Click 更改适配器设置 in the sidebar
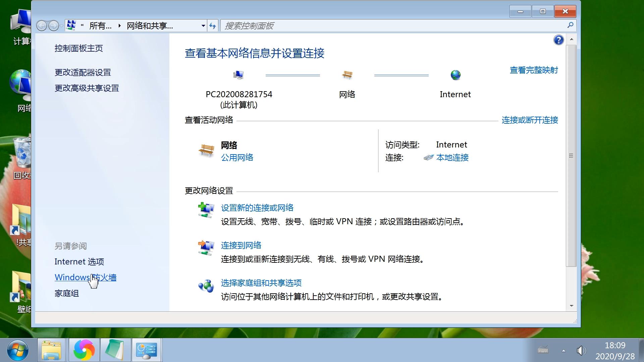Image resolution: width=644 pixels, height=362 pixels. tap(83, 72)
